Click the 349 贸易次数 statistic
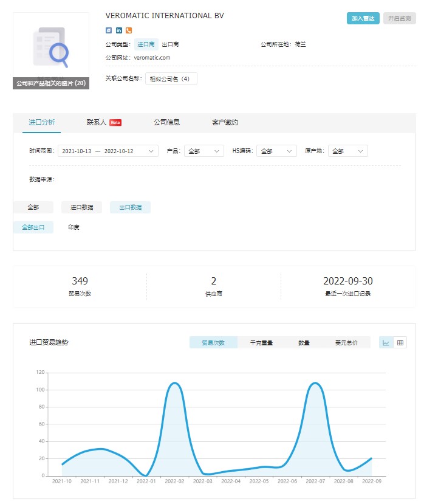Viewport: 424px width, 504px height. [80, 286]
